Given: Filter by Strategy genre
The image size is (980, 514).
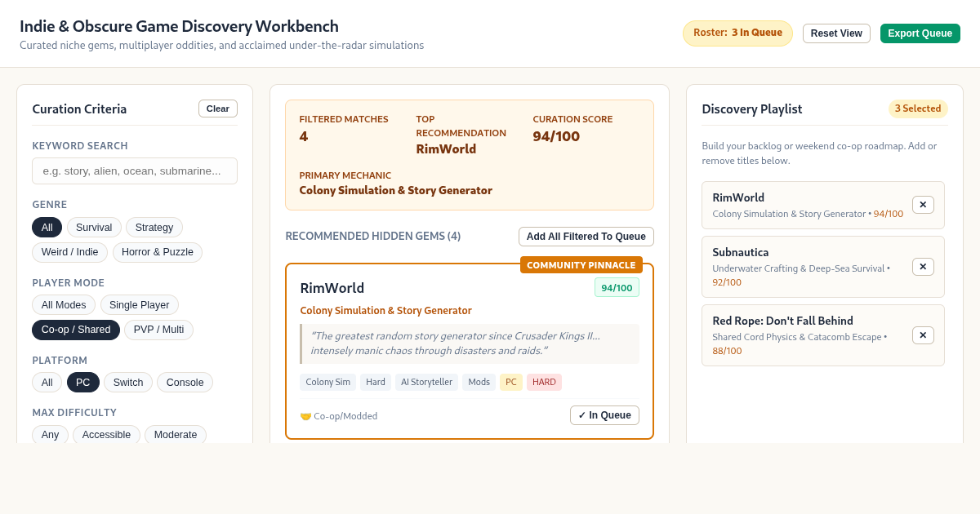Looking at the screenshot, I should pos(154,228).
